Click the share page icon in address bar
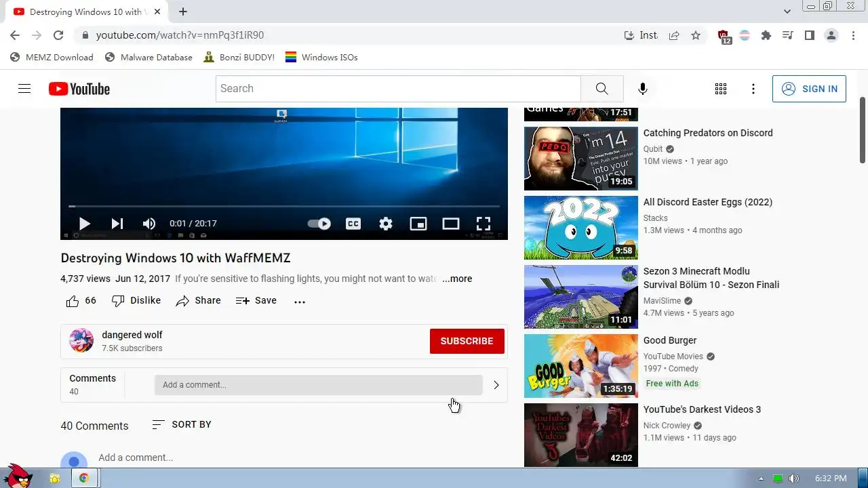The height and width of the screenshot is (488, 868). tap(674, 35)
